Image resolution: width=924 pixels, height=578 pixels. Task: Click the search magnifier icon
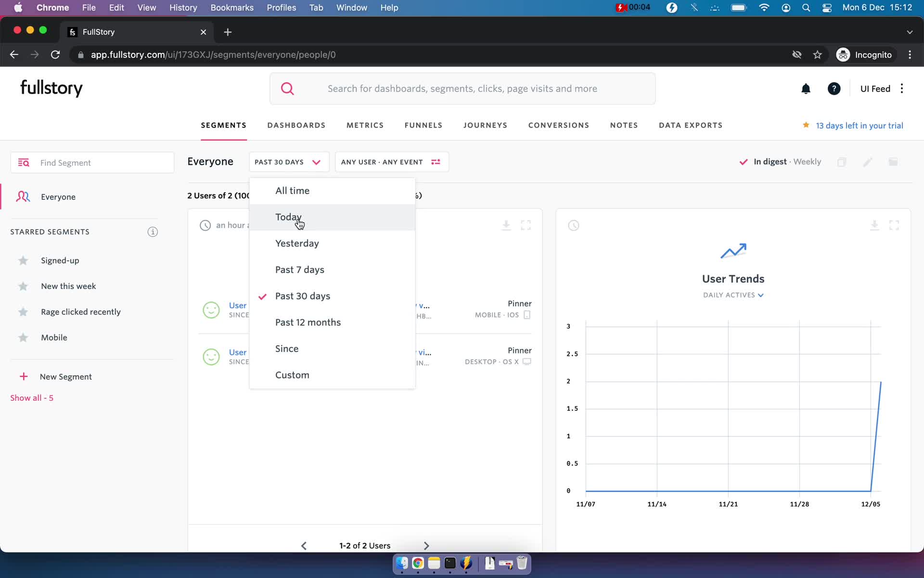click(287, 89)
